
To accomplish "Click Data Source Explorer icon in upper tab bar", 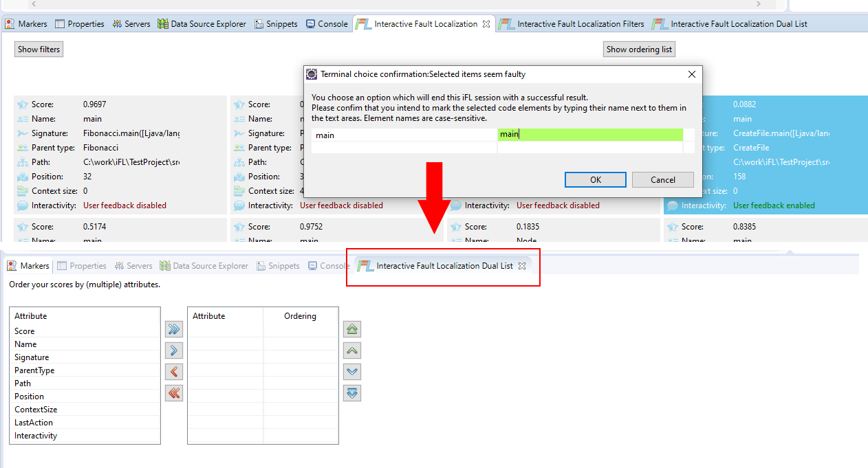I will tap(163, 24).
